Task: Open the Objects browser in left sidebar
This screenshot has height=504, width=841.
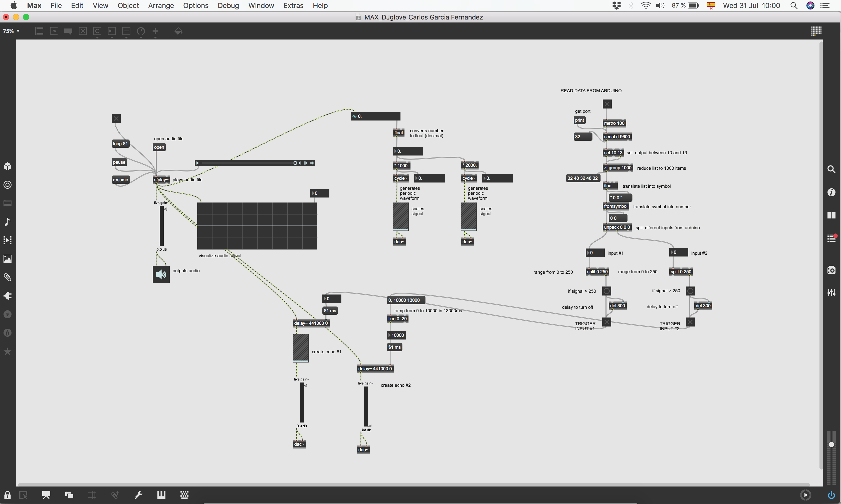Action: tap(8, 166)
